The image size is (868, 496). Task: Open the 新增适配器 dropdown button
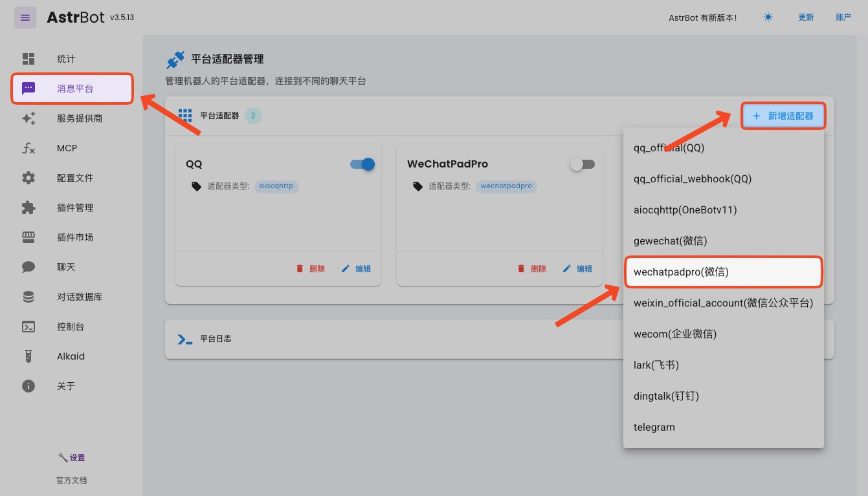(x=783, y=116)
